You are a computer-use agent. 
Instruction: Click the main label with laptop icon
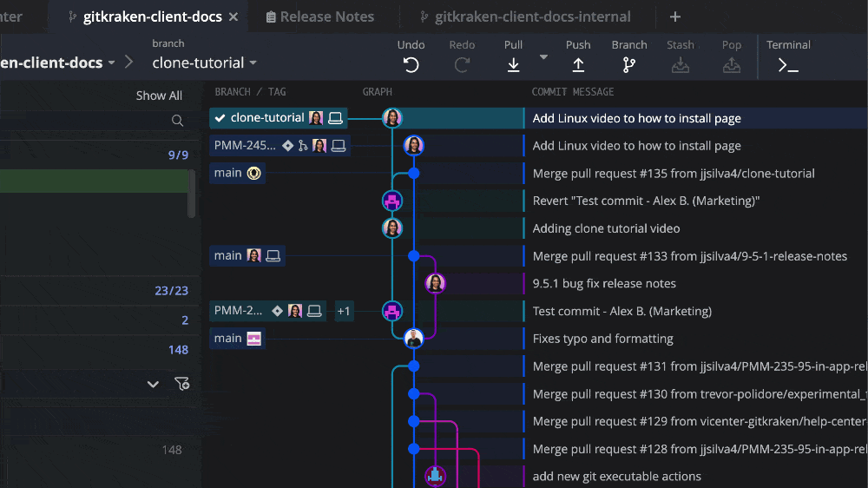(x=247, y=256)
